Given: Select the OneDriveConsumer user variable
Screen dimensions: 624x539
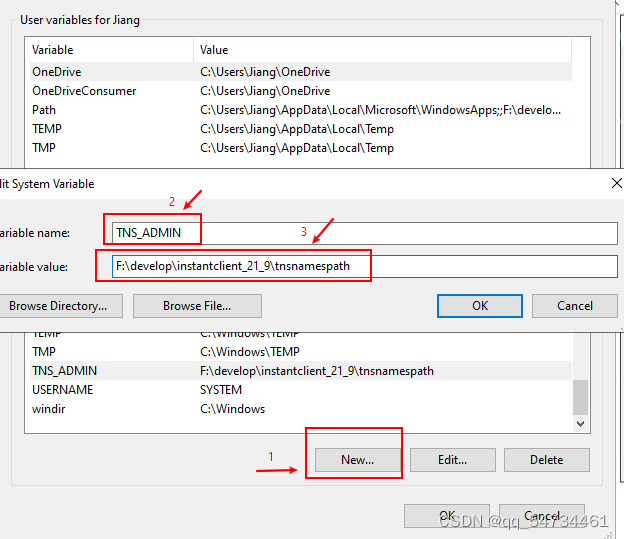Looking at the screenshot, I should (x=301, y=91).
